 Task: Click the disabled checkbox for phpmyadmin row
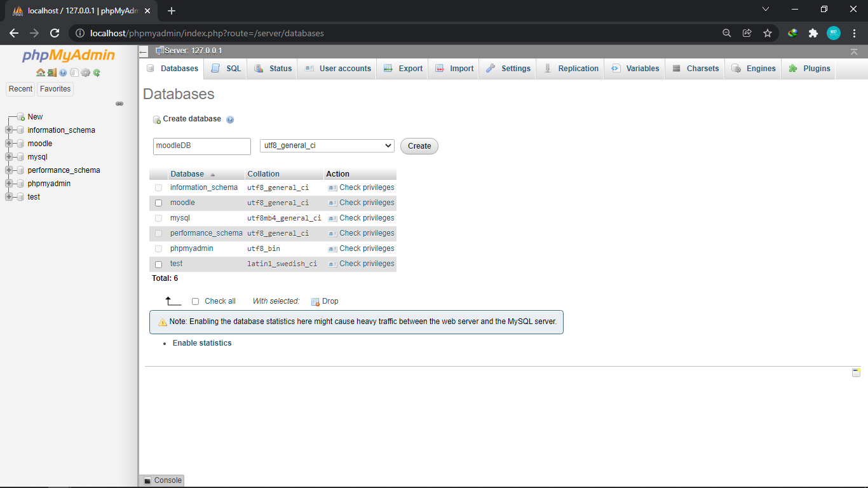[158, 249]
